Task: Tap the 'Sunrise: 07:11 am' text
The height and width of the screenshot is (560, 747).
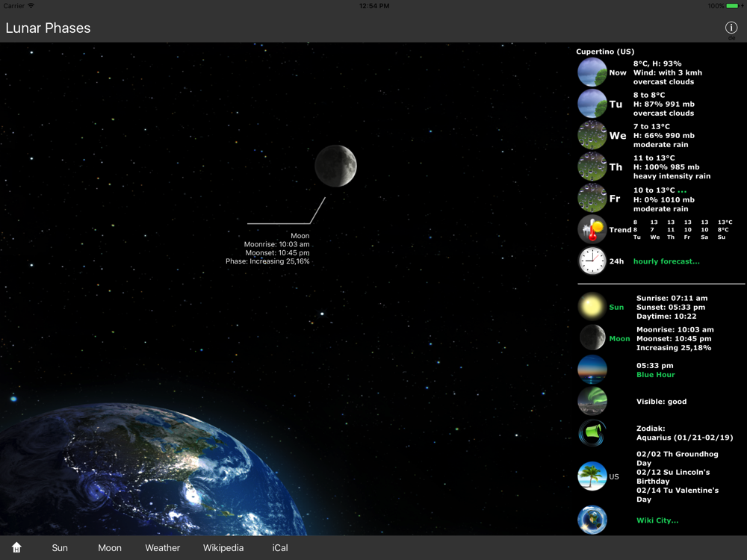Action: click(x=672, y=298)
